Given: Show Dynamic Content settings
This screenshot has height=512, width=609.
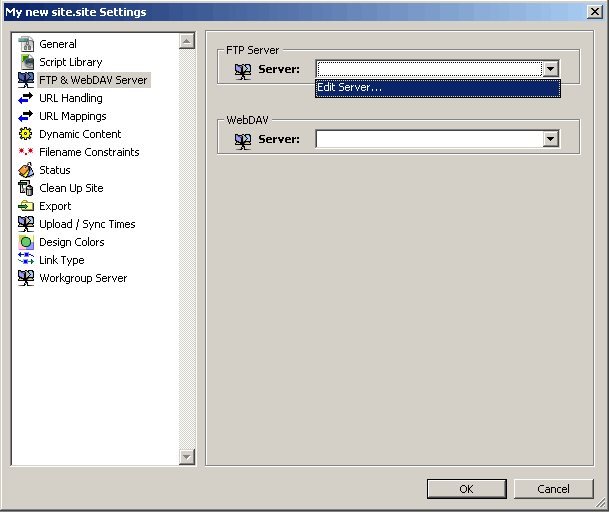Looking at the screenshot, I should pyautogui.click(x=80, y=134).
